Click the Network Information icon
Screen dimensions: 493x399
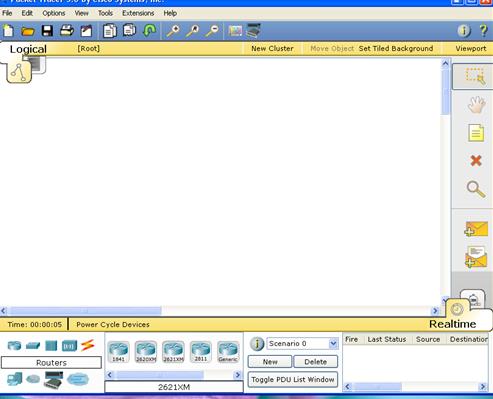click(x=464, y=31)
